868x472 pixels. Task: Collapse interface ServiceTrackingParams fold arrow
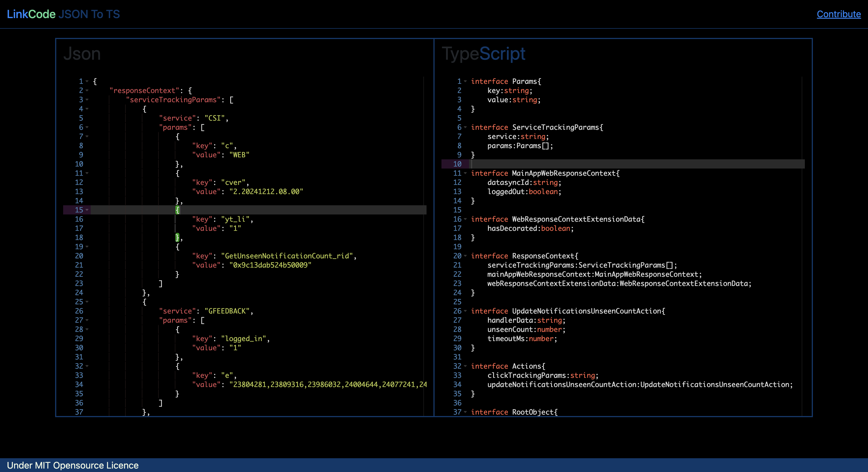coord(465,127)
